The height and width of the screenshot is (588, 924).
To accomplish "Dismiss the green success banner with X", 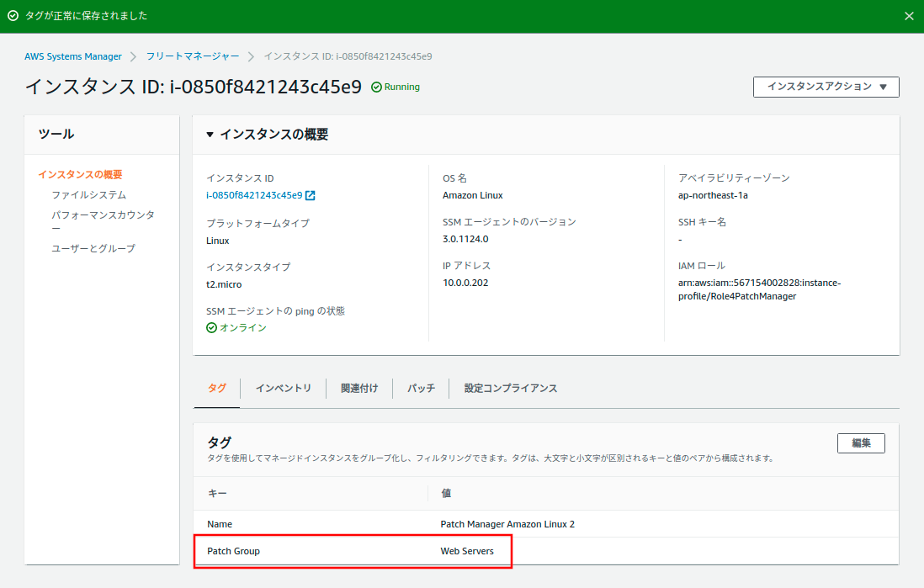I will pos(909,16).
